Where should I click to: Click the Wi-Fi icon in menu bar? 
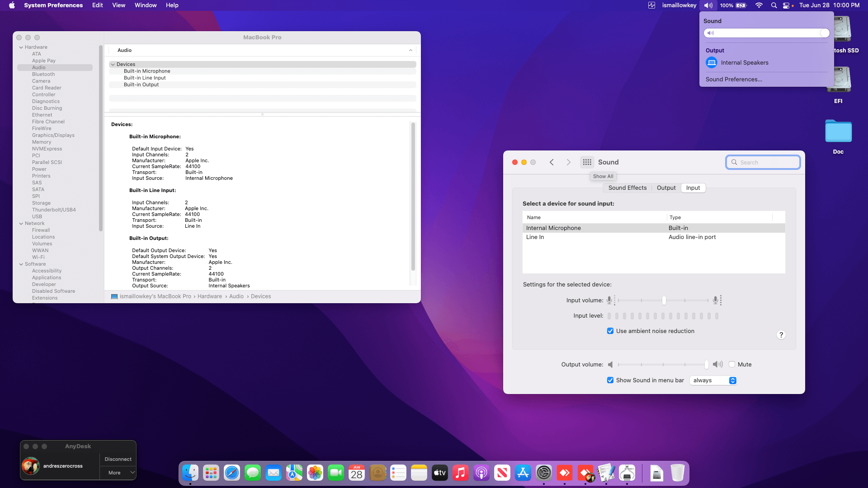[x=759, y=5]
